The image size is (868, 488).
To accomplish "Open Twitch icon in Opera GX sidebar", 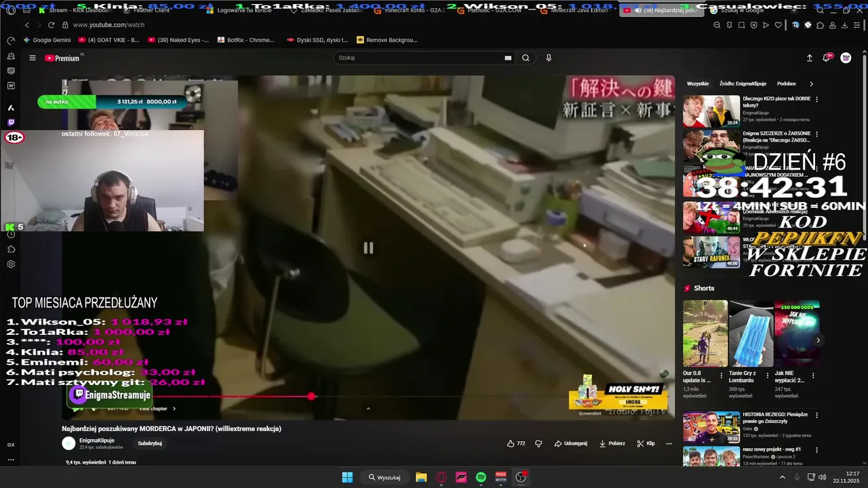I will pos(11,123).
